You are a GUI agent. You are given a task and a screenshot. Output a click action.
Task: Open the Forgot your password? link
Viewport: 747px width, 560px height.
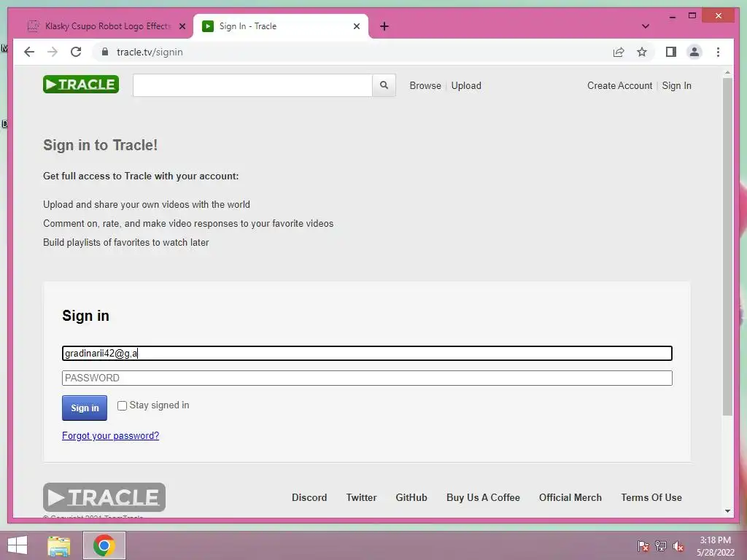111,436
